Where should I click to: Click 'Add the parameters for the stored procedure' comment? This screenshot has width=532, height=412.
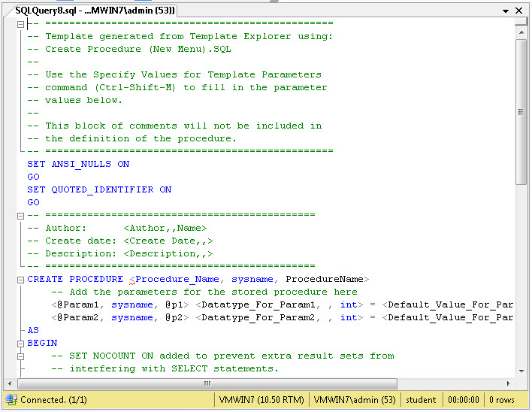[x=204, y=292]
